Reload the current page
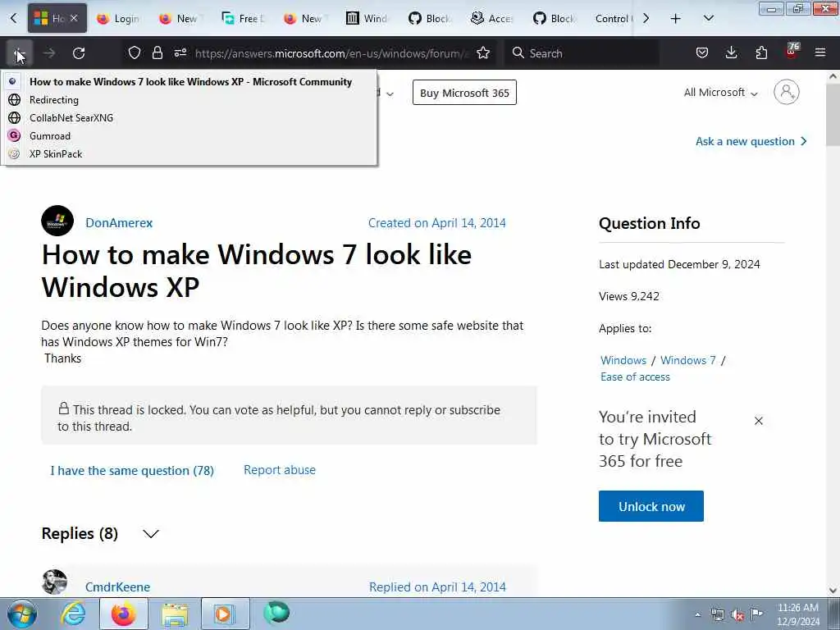This screenshot has width=840, height=630. (79, 53)
